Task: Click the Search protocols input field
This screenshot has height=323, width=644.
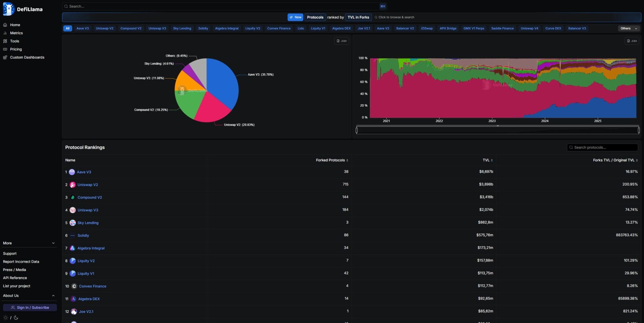Action: 602,147
